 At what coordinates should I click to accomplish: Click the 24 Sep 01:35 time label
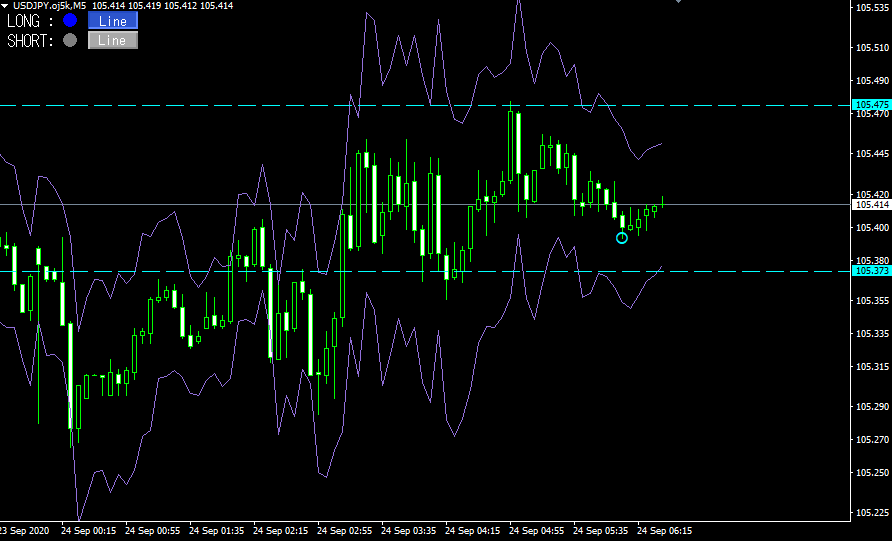pos(216,531)
